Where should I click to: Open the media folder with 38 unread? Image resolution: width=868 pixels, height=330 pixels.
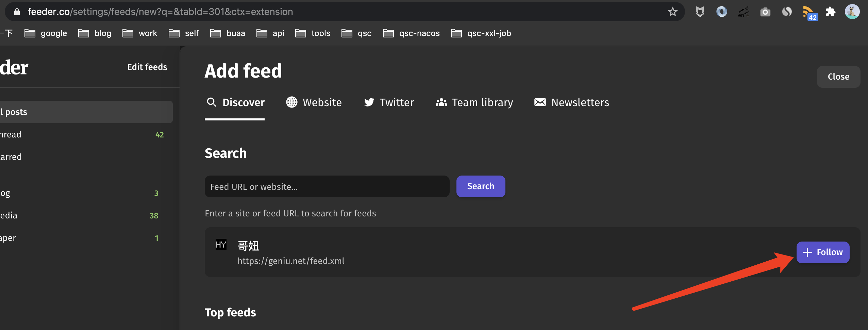(86, 216)
